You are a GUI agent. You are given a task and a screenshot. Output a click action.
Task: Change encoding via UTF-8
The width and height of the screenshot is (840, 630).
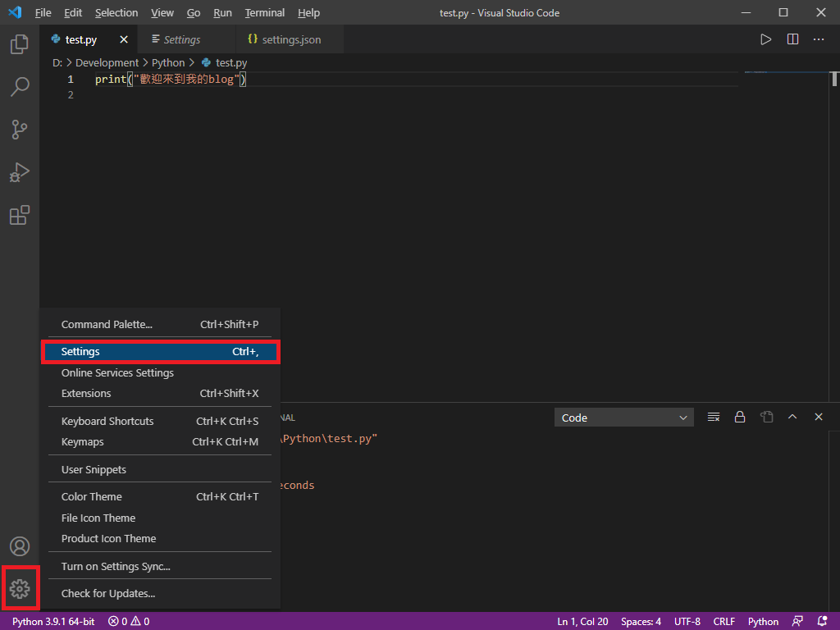click(687, 622)
